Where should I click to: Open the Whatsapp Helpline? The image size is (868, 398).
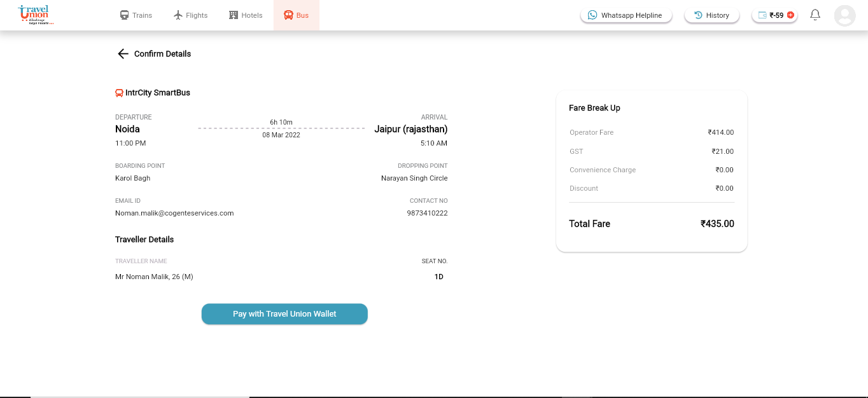pyautogui.click(x=626, y=15)
